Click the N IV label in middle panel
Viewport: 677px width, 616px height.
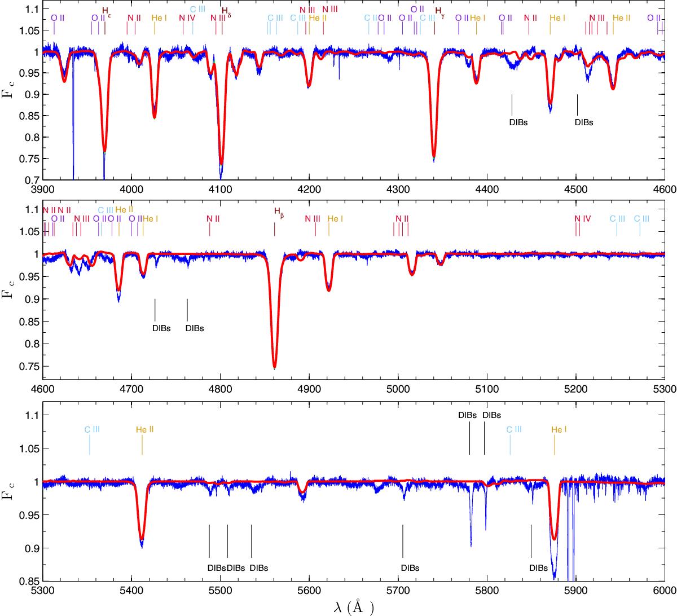tap(582, 219)
